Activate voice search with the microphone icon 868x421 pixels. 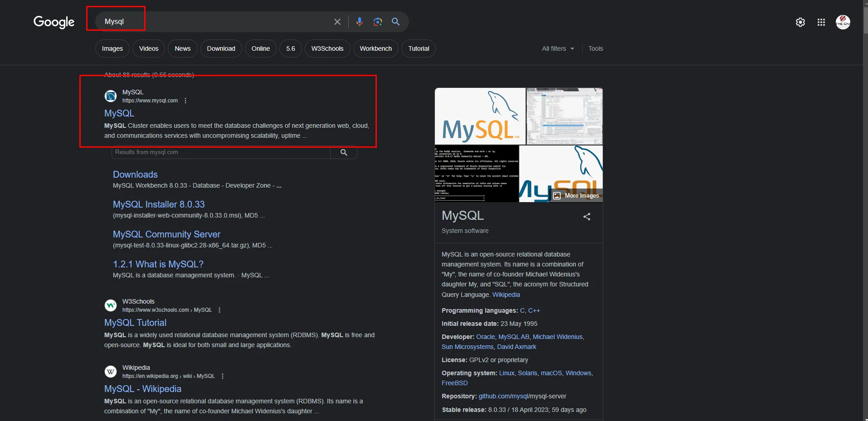359,21
